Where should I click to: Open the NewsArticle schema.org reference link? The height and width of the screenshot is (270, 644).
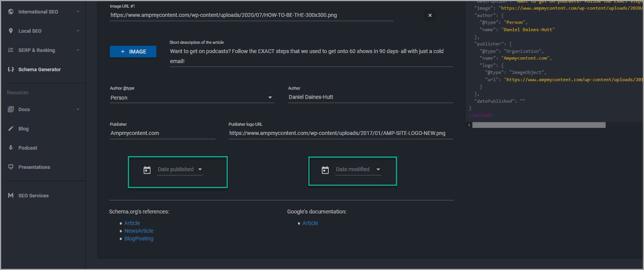[x=139, y=231]
